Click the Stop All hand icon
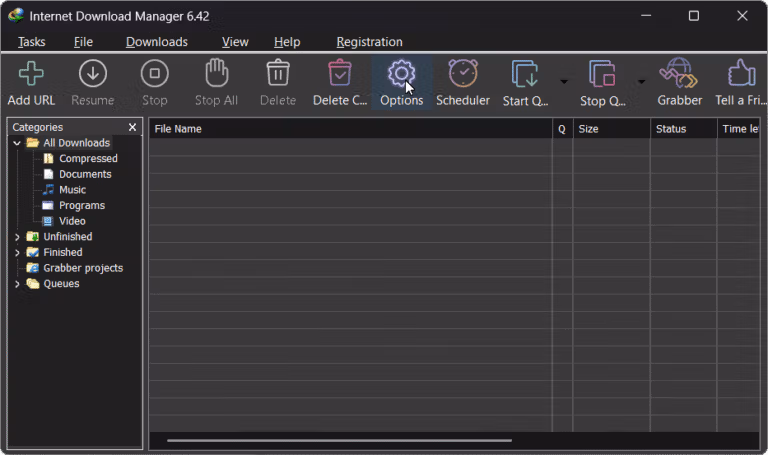The image size is (768, 455). (216, 72)
